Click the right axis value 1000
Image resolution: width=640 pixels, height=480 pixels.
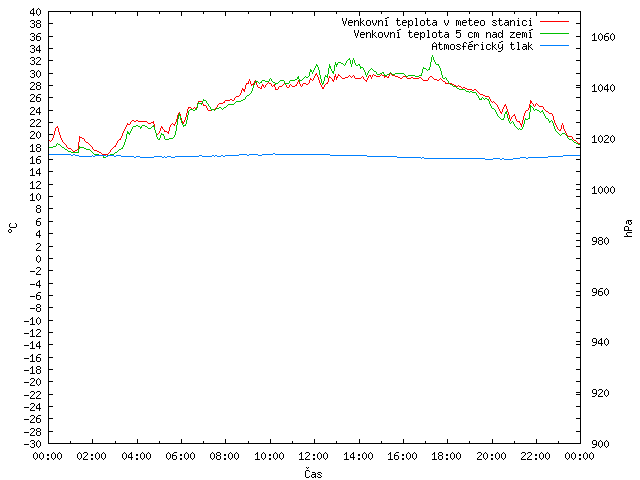(603, 190)
